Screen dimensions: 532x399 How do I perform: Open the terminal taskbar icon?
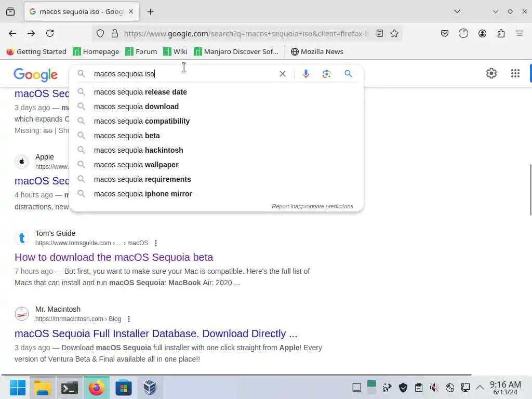pos(69,388)
